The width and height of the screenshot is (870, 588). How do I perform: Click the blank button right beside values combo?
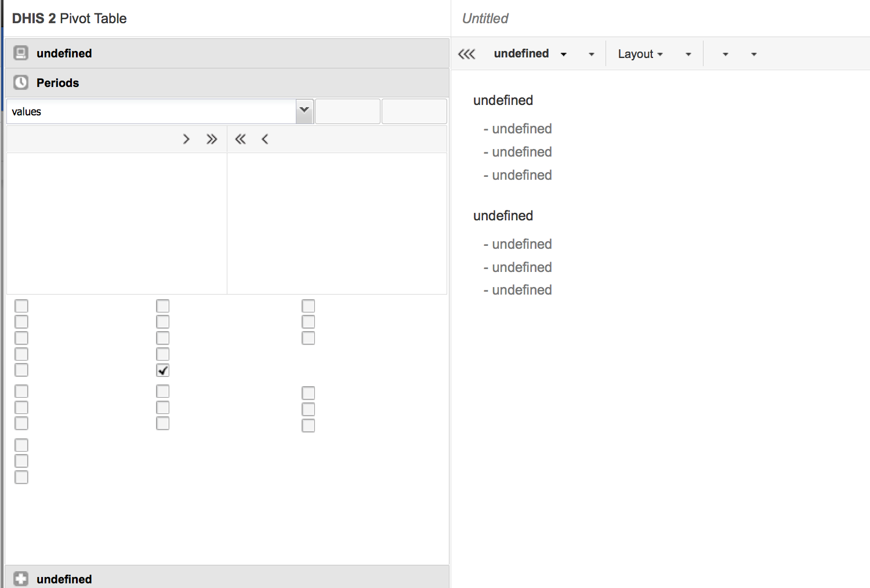click(347, 111)
